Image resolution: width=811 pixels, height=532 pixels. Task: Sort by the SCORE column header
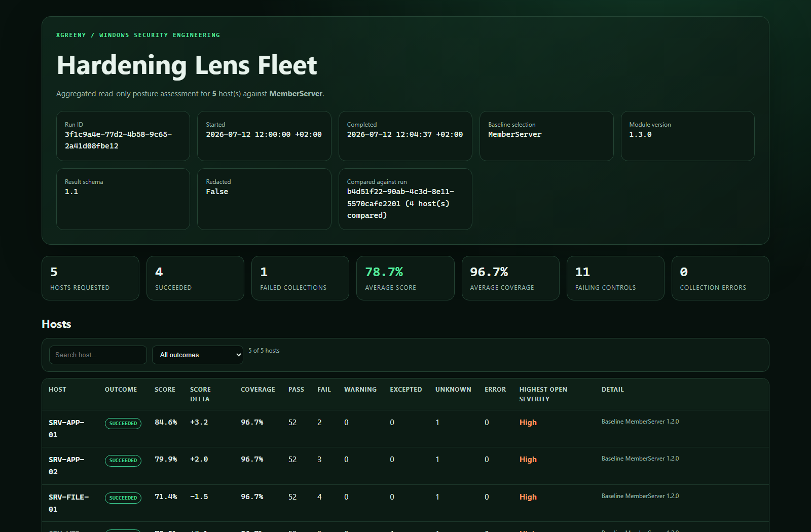pyautogui.click(x=165, y=390)
